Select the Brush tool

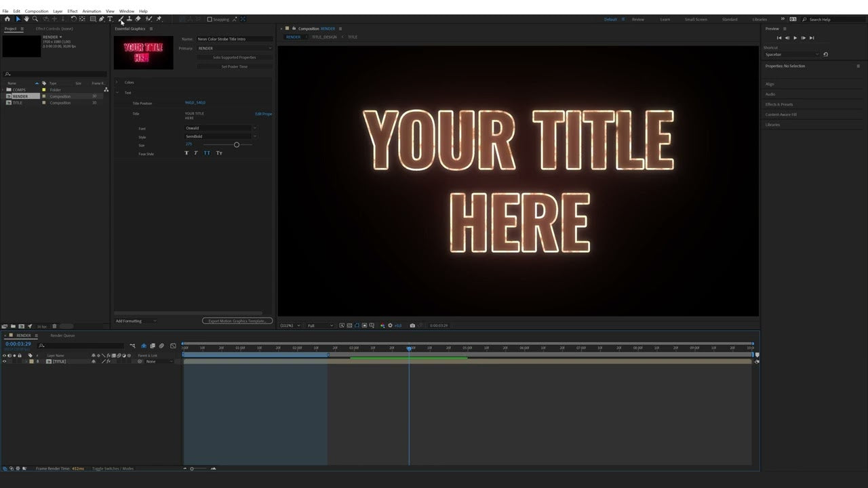point(121,19)
